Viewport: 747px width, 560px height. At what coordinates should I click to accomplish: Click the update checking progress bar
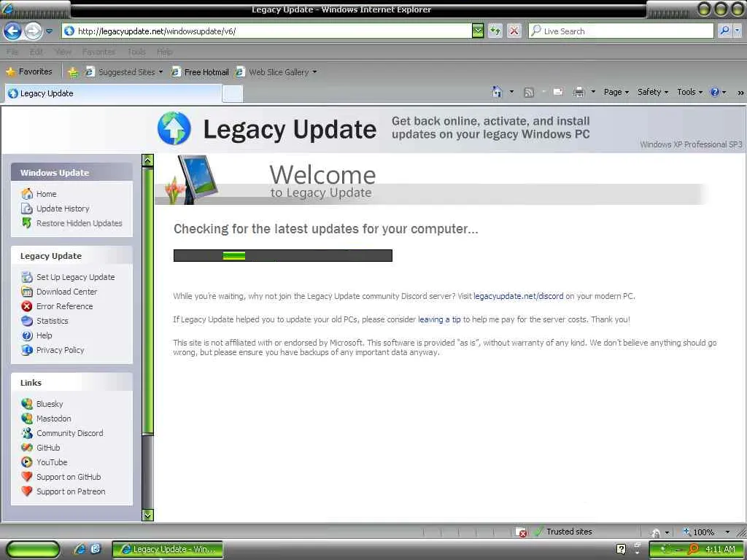point(283,256)
